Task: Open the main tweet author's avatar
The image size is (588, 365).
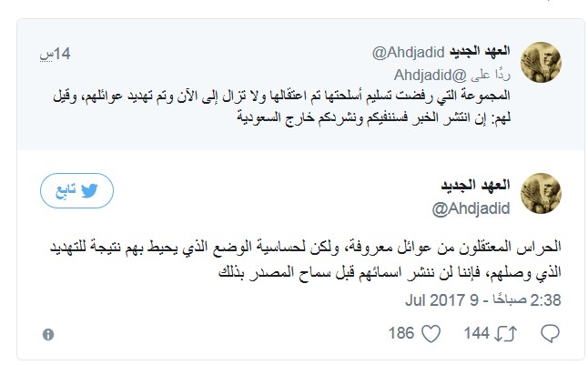Action: [x=545, y=192]
